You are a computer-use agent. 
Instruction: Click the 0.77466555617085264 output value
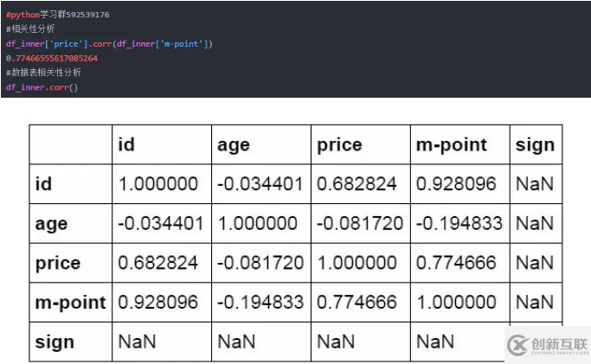[51, 58]
